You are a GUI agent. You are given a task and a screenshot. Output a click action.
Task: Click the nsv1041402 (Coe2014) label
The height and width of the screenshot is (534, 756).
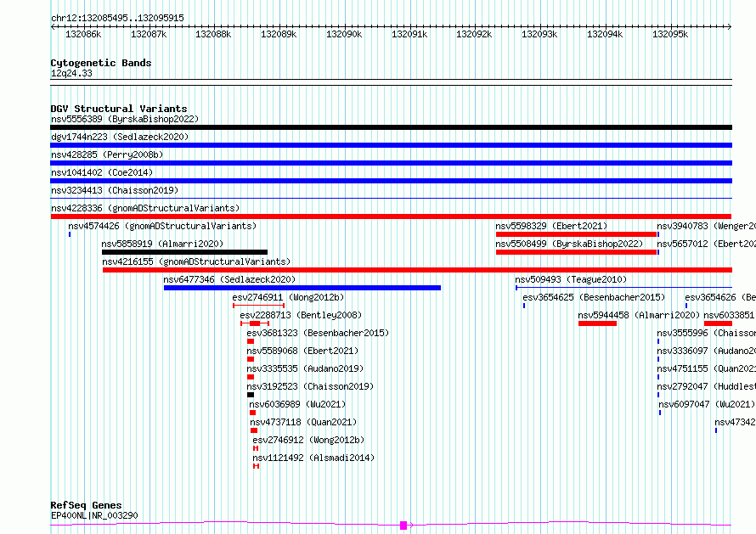[x=102, y=172]
